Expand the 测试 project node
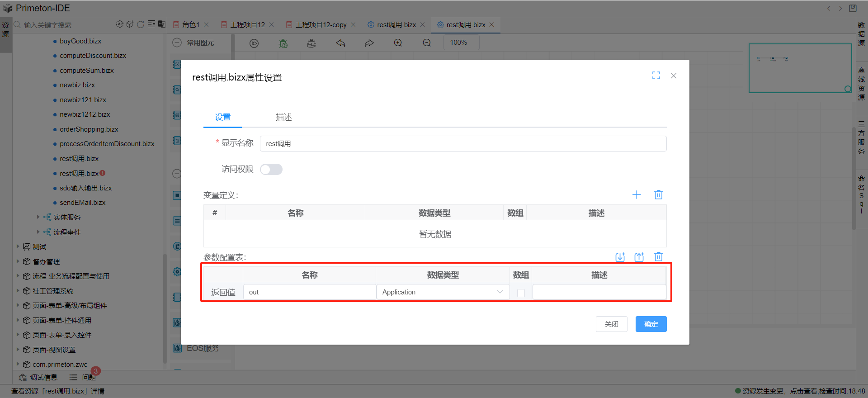 pos(18,246)
